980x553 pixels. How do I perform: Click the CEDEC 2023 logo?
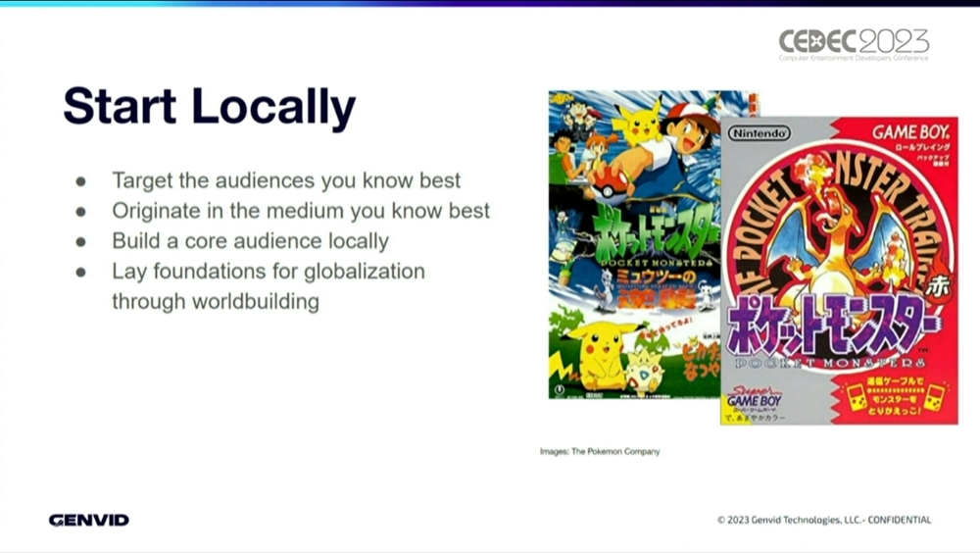pyautogui.click(x=854, y=44)
